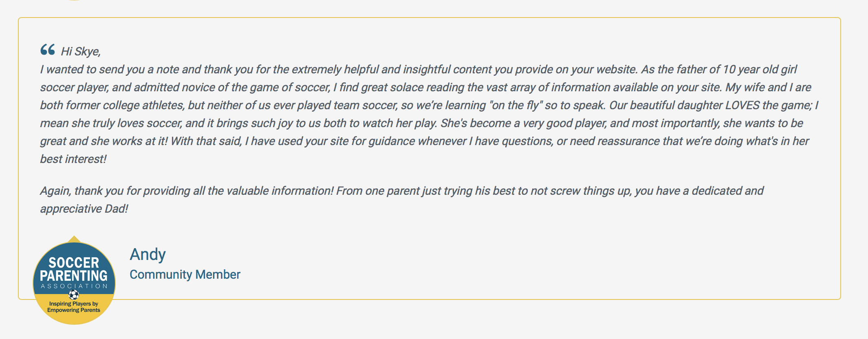Click the appreciative Dad! closing line
This screenshot has width=868, height=339.
tap(84, 209)
